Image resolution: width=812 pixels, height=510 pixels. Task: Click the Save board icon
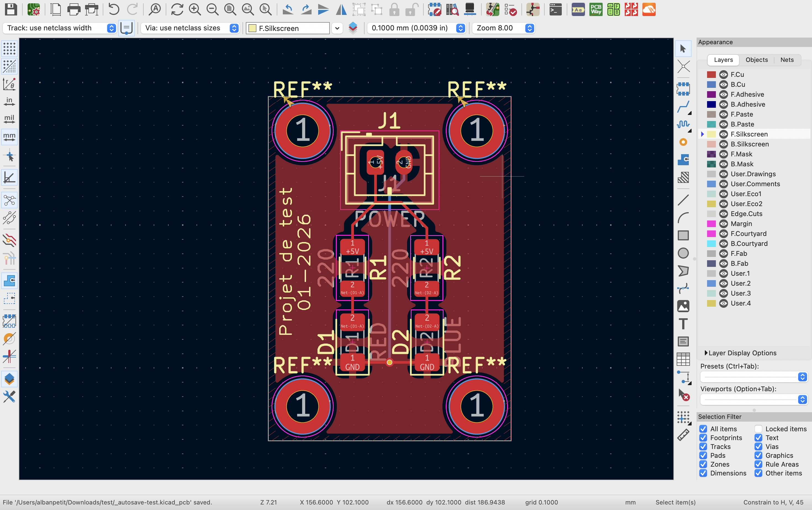point(11,9)
